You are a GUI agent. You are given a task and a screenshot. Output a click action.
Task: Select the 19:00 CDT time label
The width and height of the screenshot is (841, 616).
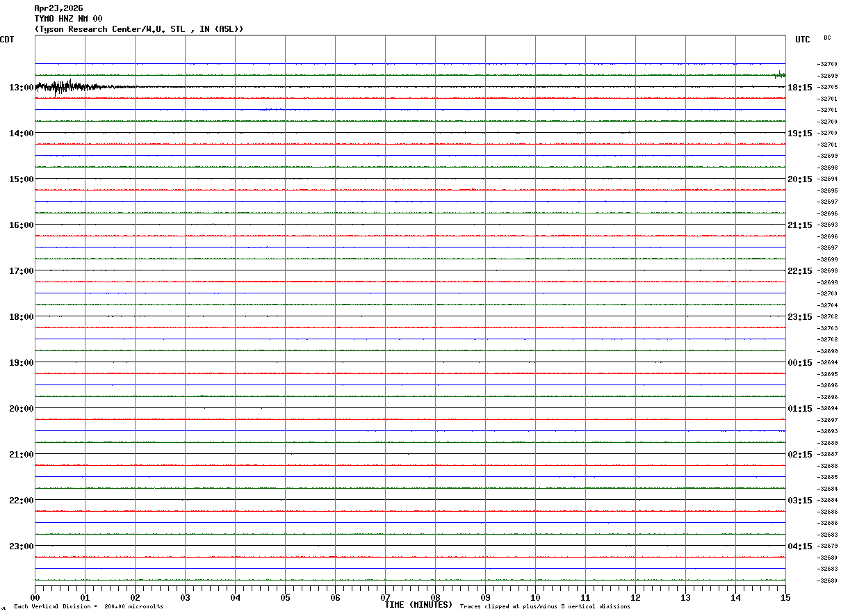click(22, 363)
